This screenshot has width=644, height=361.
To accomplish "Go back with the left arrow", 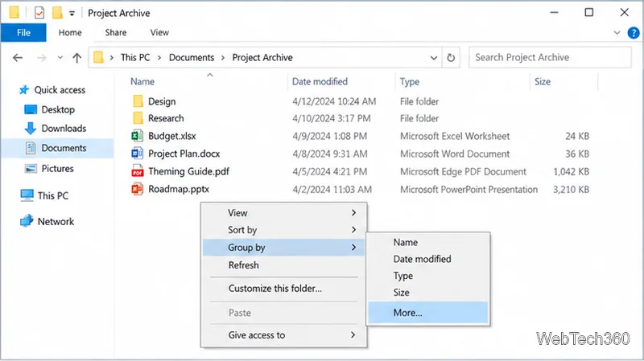I will coord(18,57).
